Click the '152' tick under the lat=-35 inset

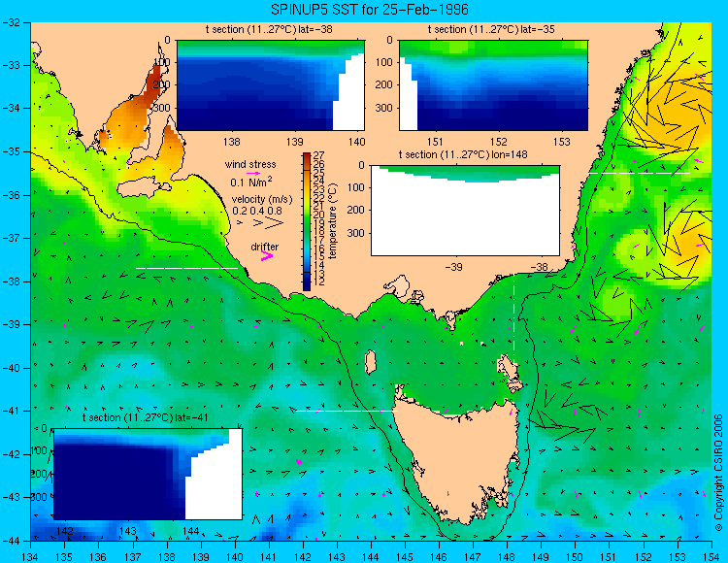tap(499, 142)
